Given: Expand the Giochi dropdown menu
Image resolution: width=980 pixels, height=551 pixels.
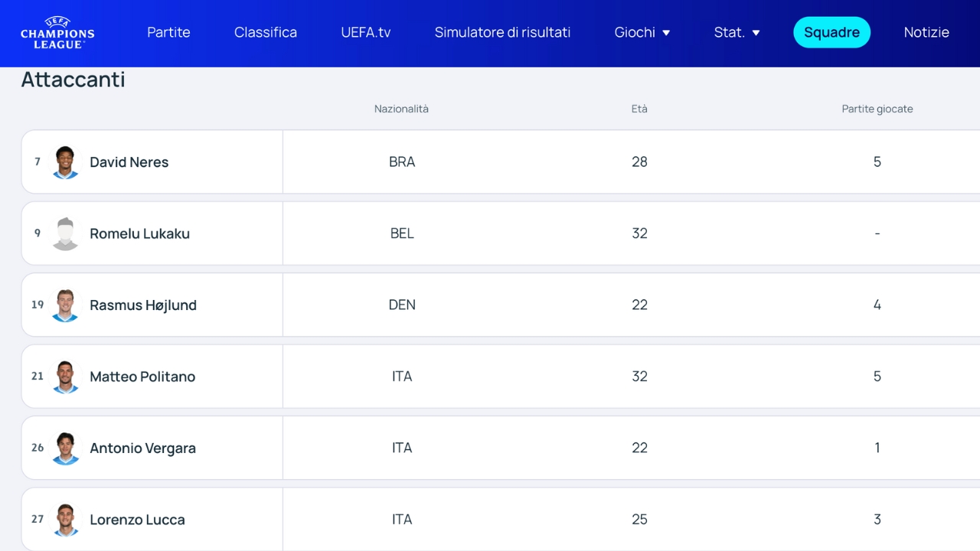Looking at the screenshot, I should click(x=642, y=32).
